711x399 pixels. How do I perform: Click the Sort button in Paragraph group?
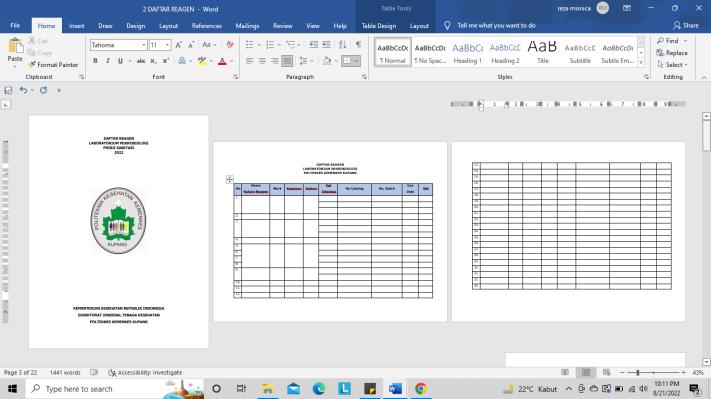pyautogui.click(x=342, y=44)
